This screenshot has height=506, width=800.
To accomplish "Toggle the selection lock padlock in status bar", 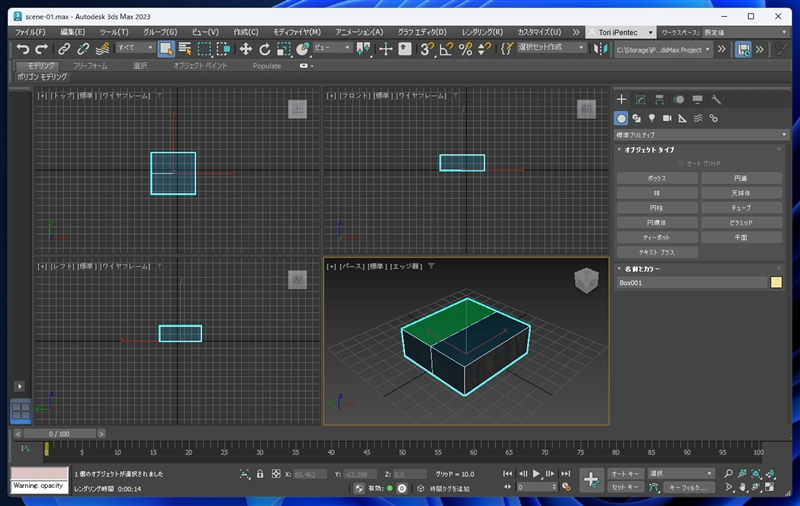I will pos(260,474).
